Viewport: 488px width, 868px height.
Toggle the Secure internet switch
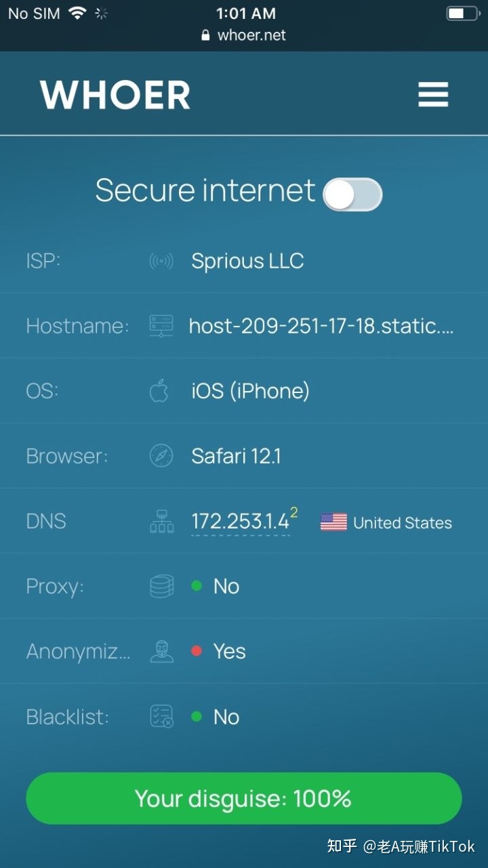tap(352, 194)
